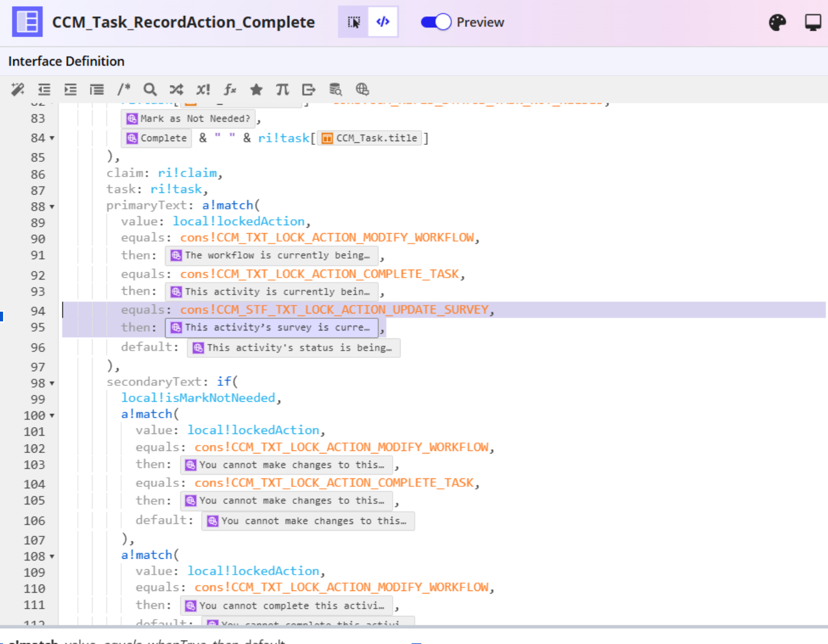Click local!isMarkNotNeeded on line 99

[x=198, y=398]
